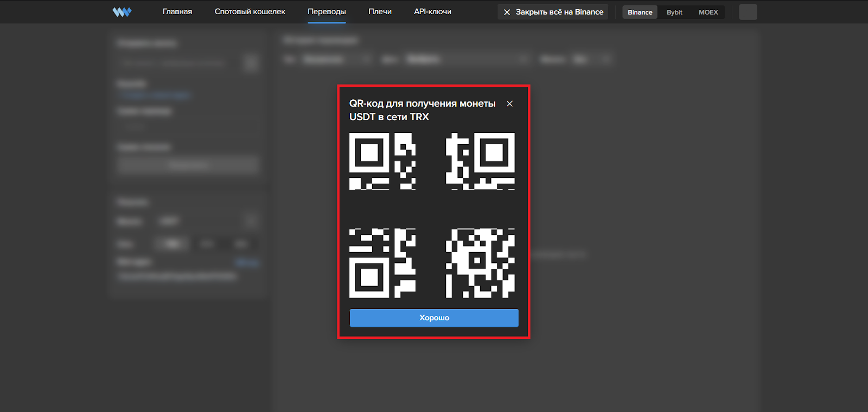
Task: Click the bottom-right QR code fragment
Action: point(480,263)
